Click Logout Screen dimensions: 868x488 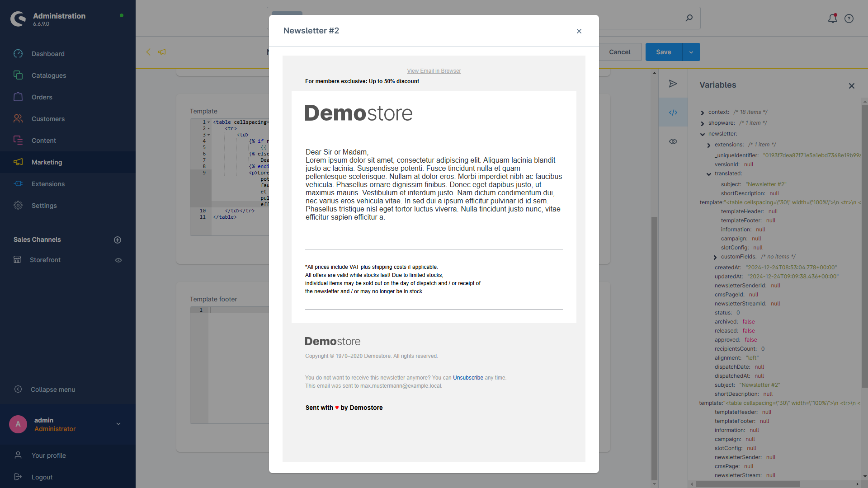[42, 477]
